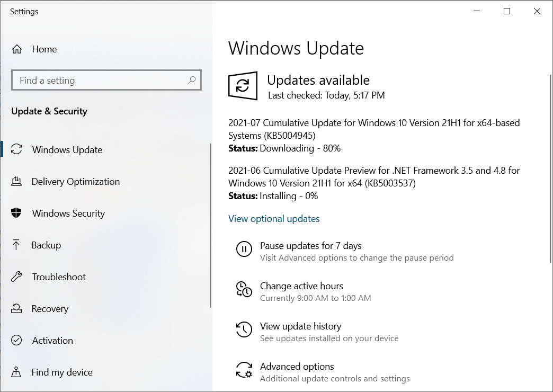Click the large Updates available refresh icon
The height and width of the screenshot is (392, 553).
tap(242, 86)
